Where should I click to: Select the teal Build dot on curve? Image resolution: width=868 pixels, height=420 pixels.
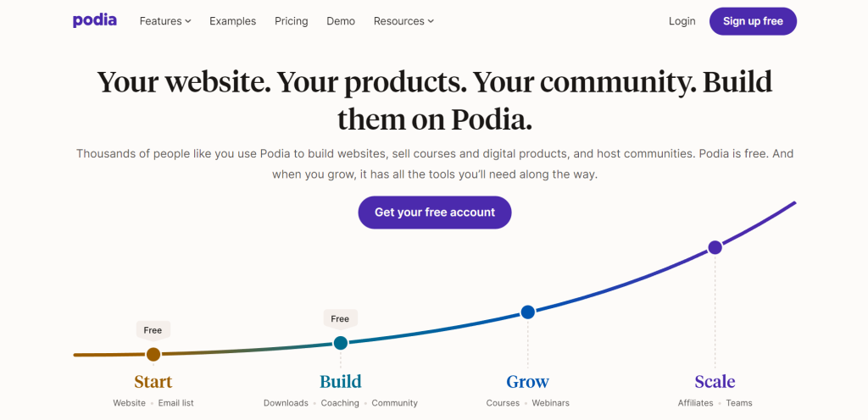pos(341,343)
